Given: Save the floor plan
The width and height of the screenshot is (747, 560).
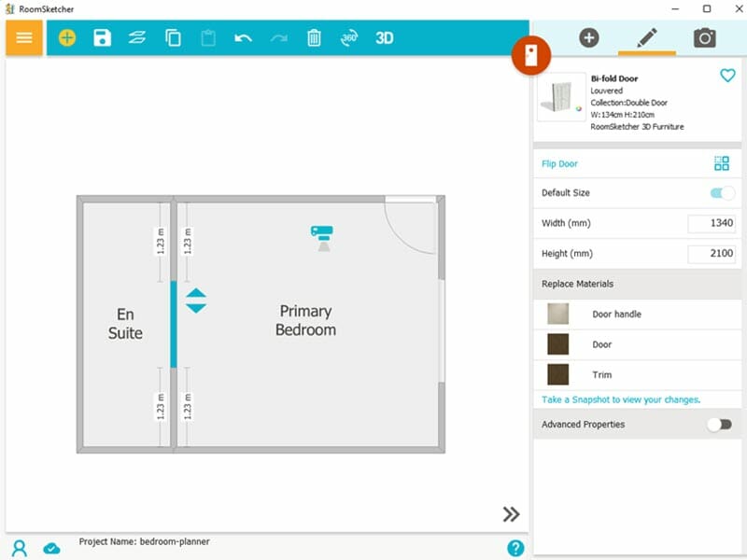Looking at the screenshot, I should [103, 38].
